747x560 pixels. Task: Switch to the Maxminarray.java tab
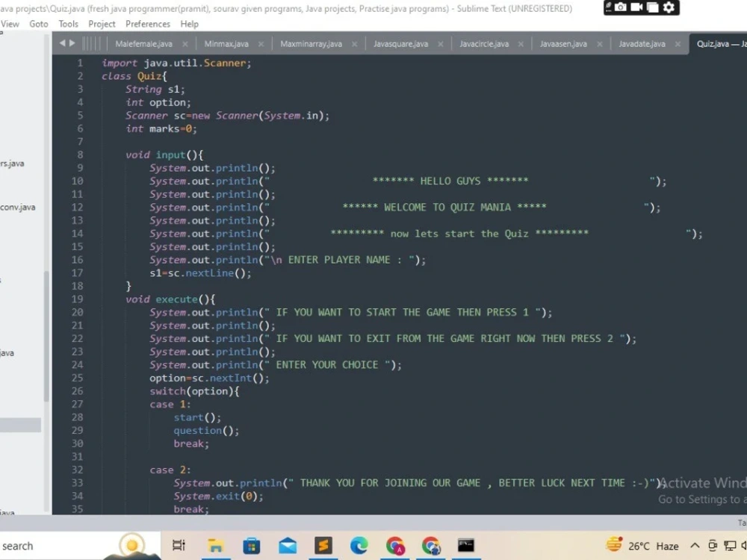[311, 44]
